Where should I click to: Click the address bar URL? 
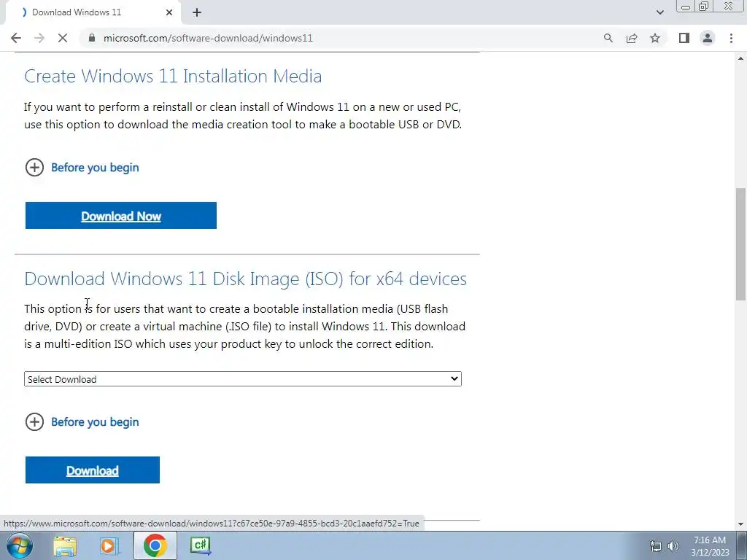pos(208,38)
